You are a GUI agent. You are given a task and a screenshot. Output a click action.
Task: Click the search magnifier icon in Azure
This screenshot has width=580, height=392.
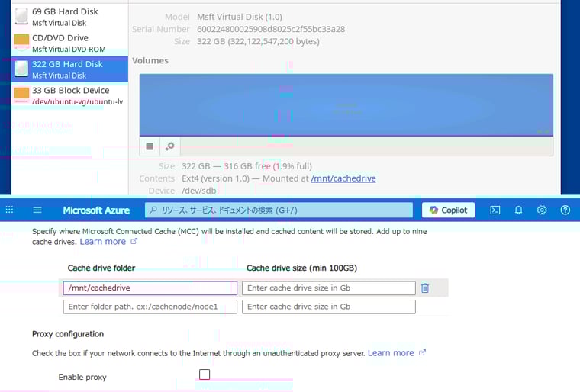point(153,210)
